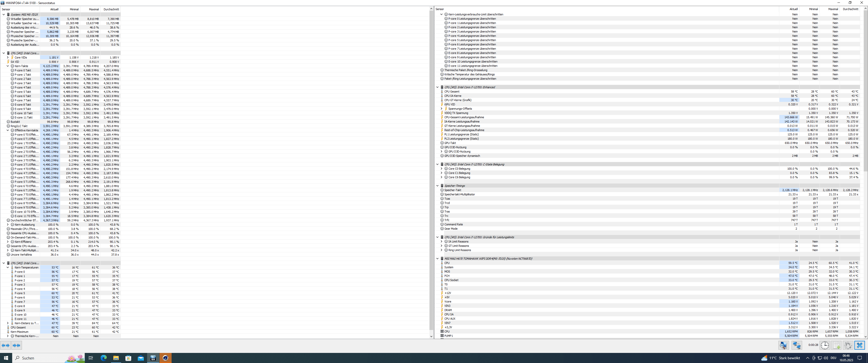Expand the Kern-Auslastung node

pos(8,225)
